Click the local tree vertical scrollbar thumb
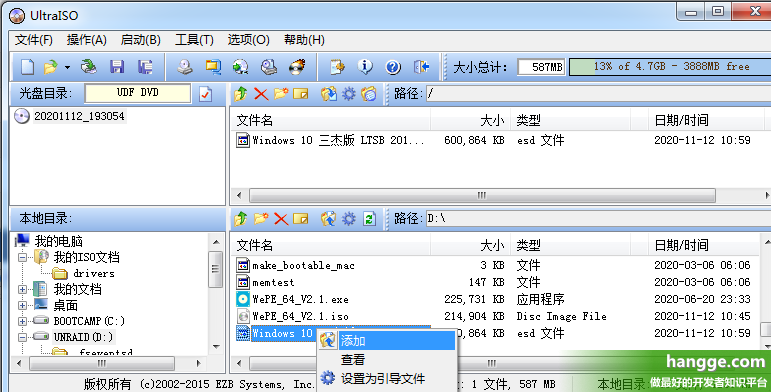Viewport: 771px width, 392px height. [215, 269]
